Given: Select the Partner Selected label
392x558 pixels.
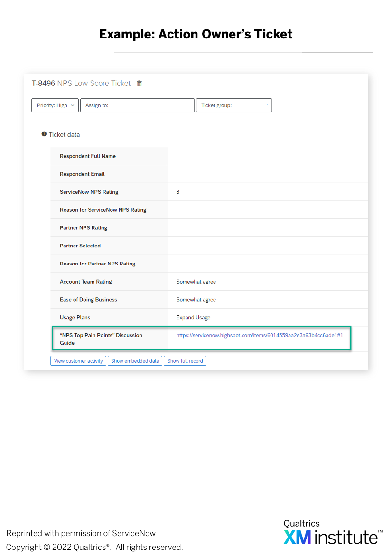Looking at the screenshot, I should point(80,246).
